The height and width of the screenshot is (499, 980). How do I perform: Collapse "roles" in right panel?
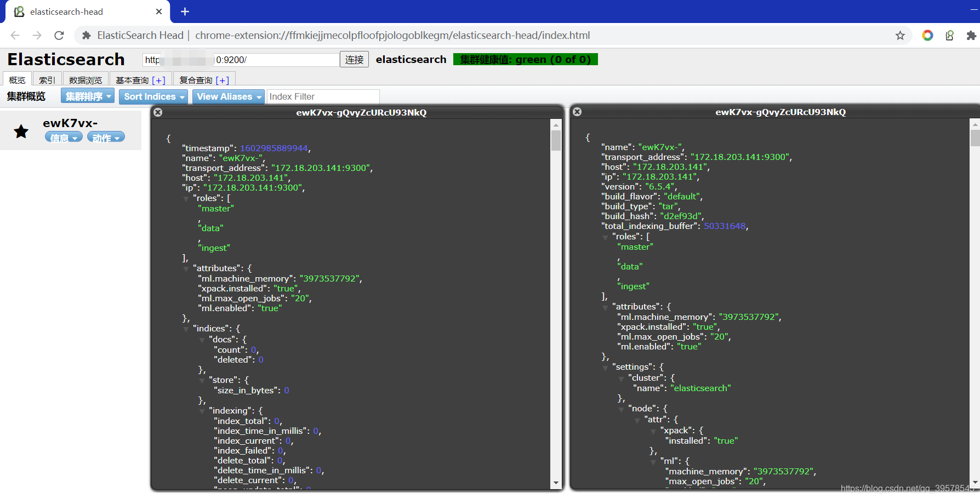(x=605, y=237)
